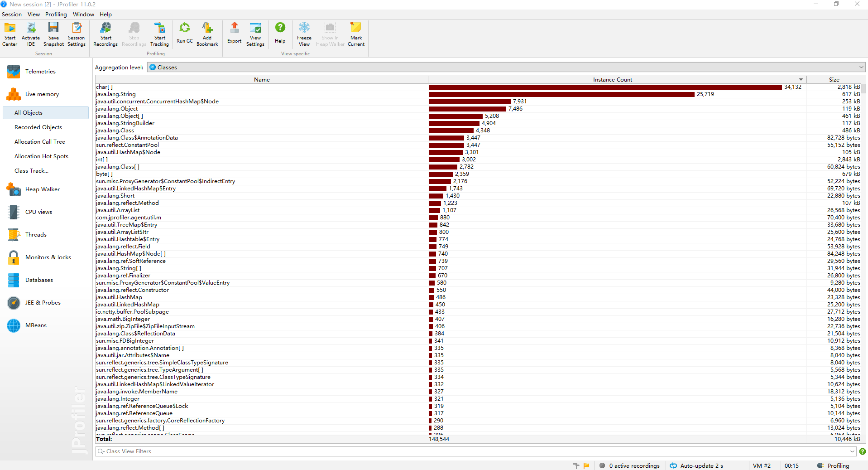Viewport: 868px width, 470px height.
Task: Select the int[ ] class row
Action: [478, 160]
